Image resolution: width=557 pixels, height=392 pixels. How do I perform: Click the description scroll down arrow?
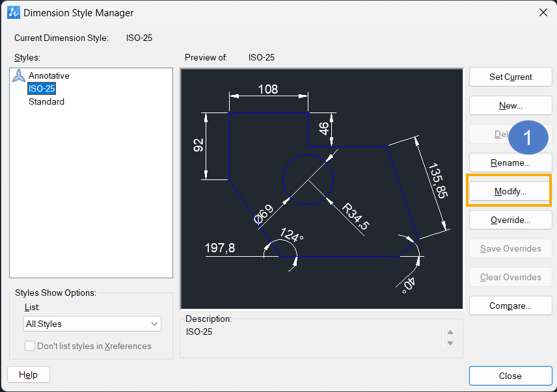(450, 343)
